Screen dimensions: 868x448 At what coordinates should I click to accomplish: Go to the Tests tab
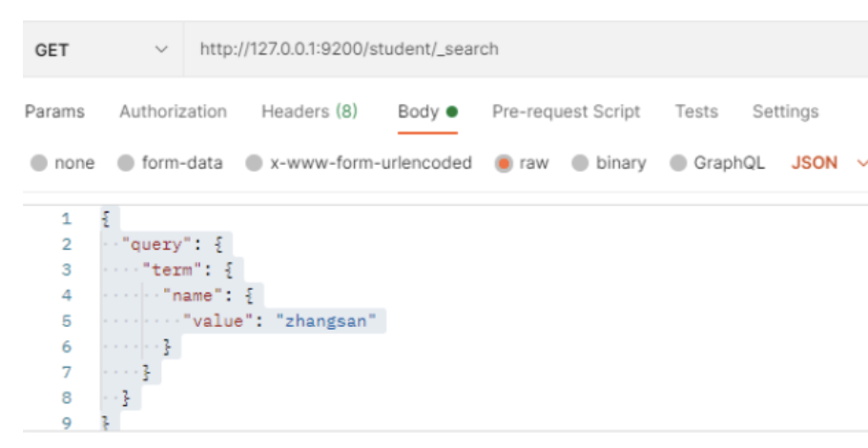[696, 112]
